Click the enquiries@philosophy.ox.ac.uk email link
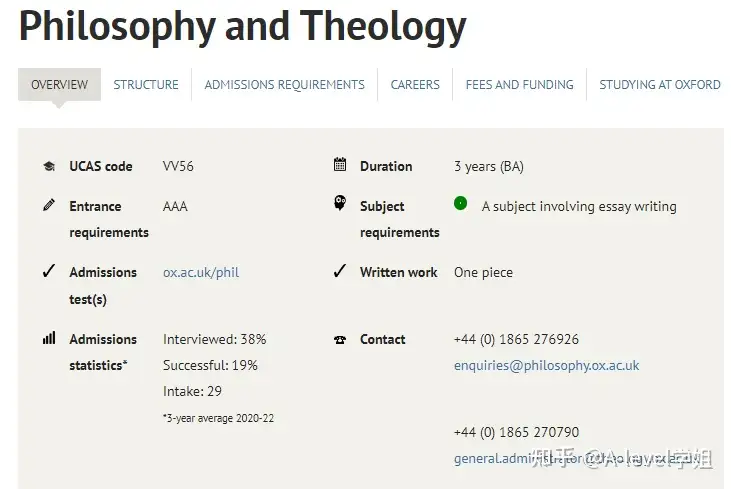 pyautogui.click(x=546, y=365)
